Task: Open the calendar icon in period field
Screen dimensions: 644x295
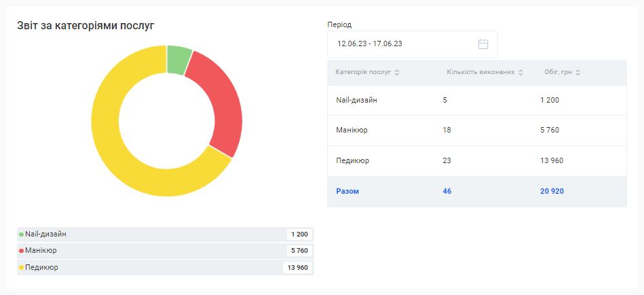Action: coord(483,44)
